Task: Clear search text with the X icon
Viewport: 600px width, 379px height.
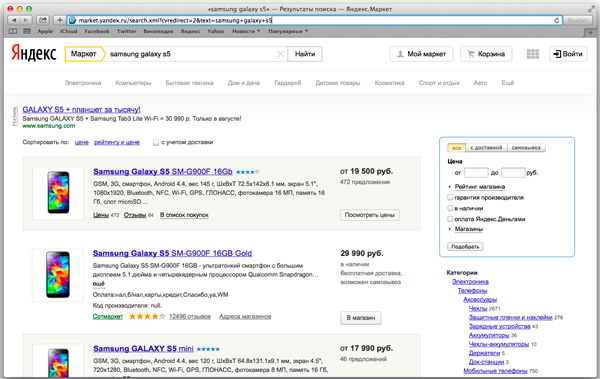Action: pos(280,54)
